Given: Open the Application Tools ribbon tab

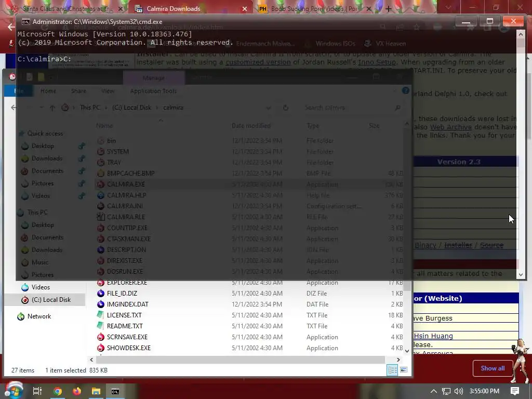Looking at the screenshot, I should click(x=153, y=91).
